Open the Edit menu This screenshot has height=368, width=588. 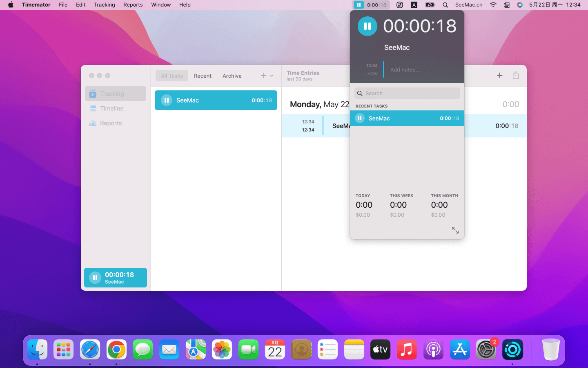tap(81, 5)
